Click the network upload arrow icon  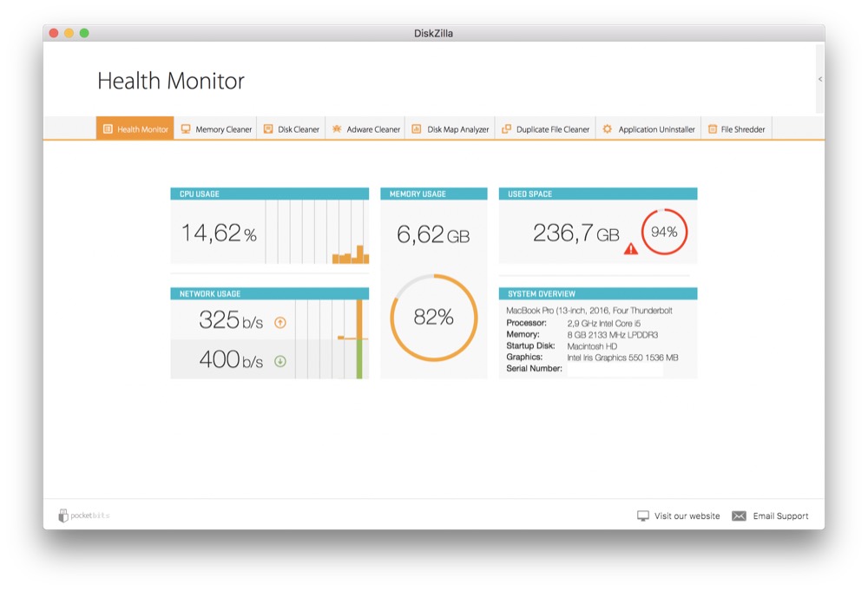click(x=279, y=322)
